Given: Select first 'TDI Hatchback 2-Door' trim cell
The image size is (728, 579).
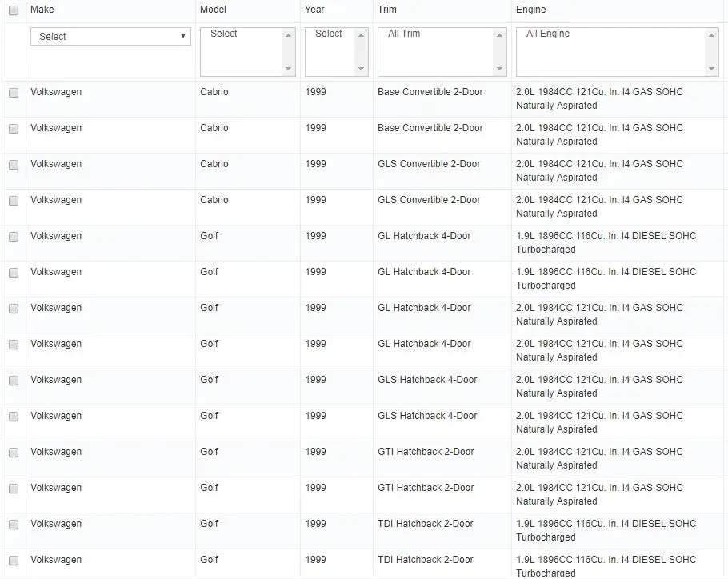Looking at the screenshot, I should click(x=426, y=523).
